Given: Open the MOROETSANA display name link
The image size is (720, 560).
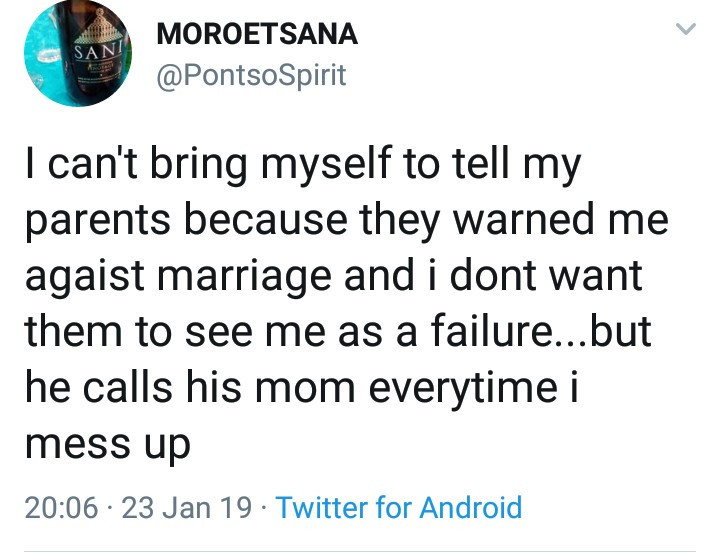Looking at the screenshot, I should coord(257,34).
